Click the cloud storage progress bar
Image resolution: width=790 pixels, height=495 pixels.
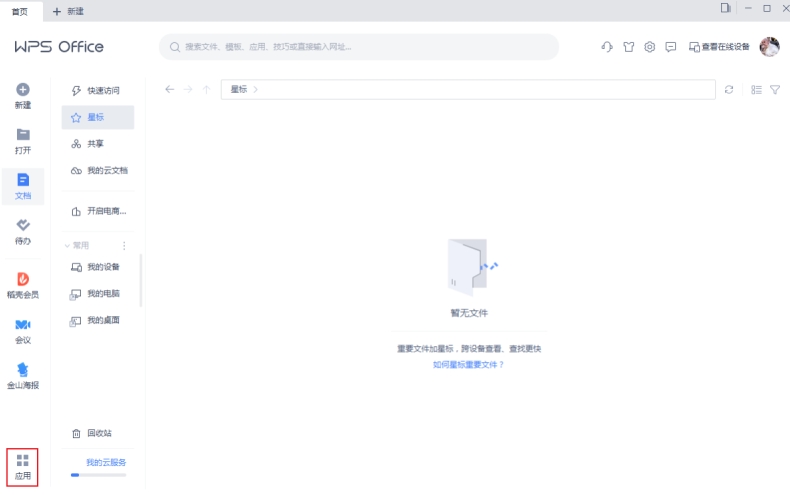(x=98, y=475)
